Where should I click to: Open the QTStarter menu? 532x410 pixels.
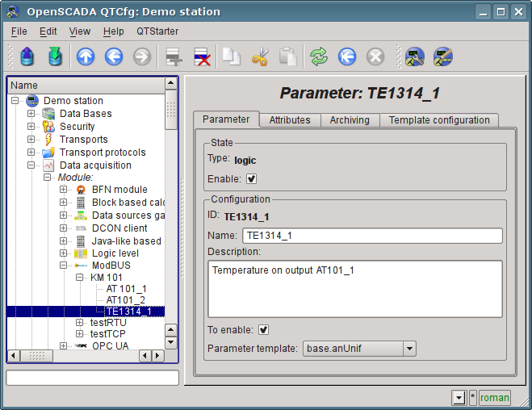(157, 31)
